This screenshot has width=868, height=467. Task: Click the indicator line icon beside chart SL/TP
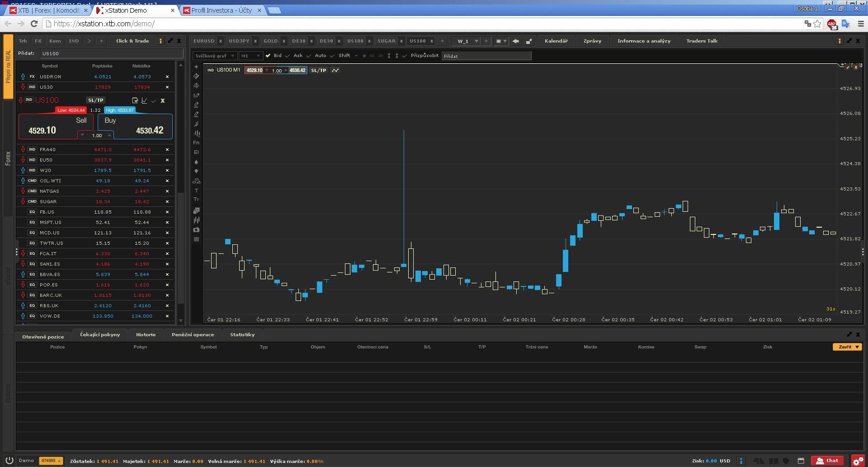pyautogui.click(x=335, y=70)
